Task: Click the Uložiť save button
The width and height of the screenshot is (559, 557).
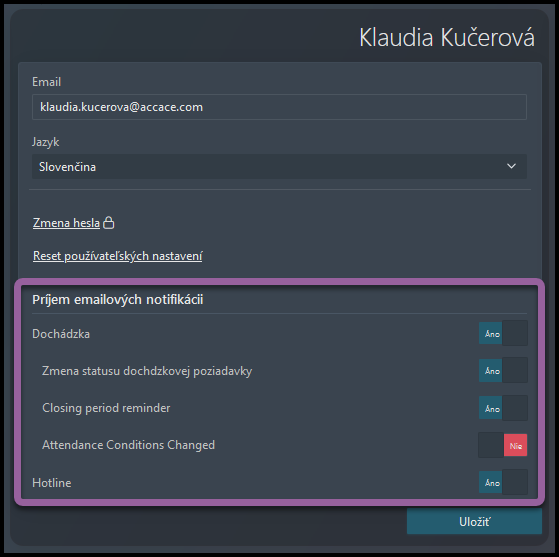Action: click(x=474, y=522)
